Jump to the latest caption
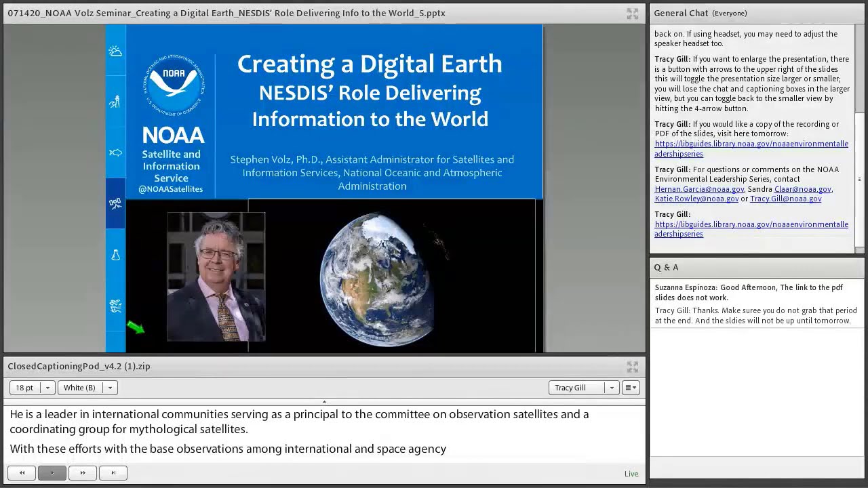868x488 pixels. tap(113, 472)
